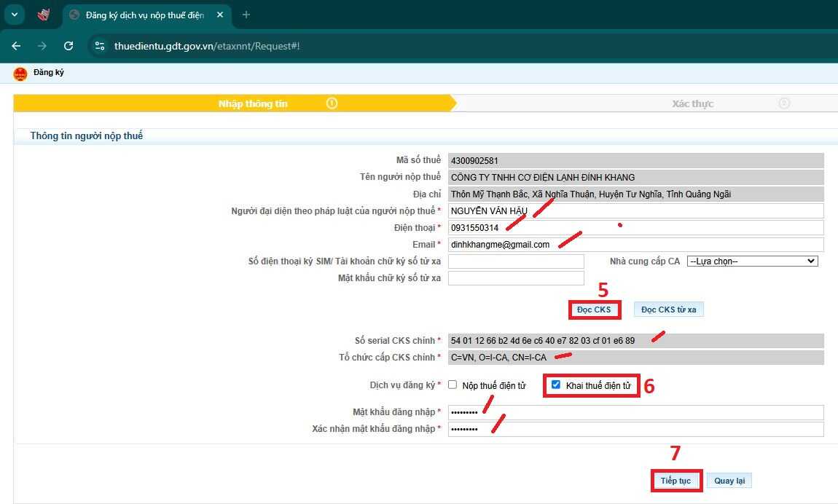This screenshot has width=838, height=504.
Task: View site information icon in address bar
Action: pyautogui.click(x=100, y=46)
